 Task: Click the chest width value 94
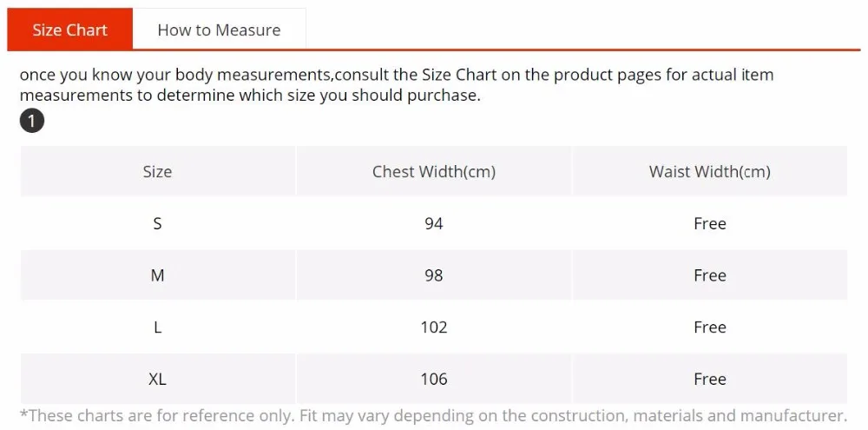[434, 223]
